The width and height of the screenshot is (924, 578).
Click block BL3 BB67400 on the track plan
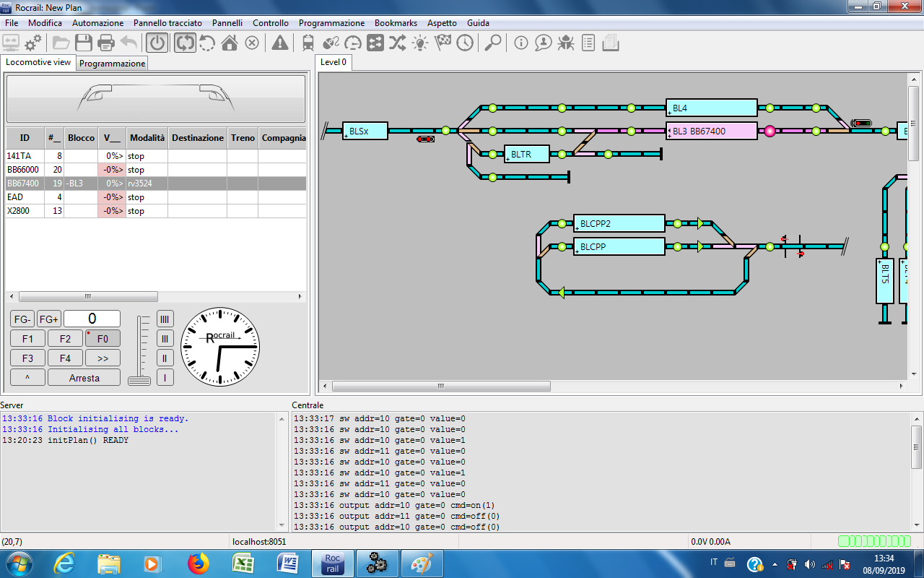point(711,131)
